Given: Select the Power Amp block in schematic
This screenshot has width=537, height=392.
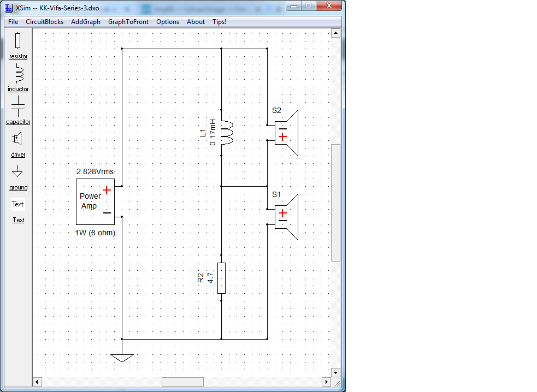Looking at the screenshot, I should tap(95, 201).
